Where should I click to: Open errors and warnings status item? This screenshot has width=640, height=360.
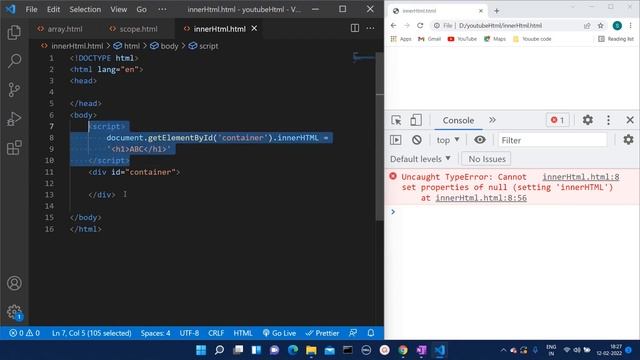pos(24,333)
